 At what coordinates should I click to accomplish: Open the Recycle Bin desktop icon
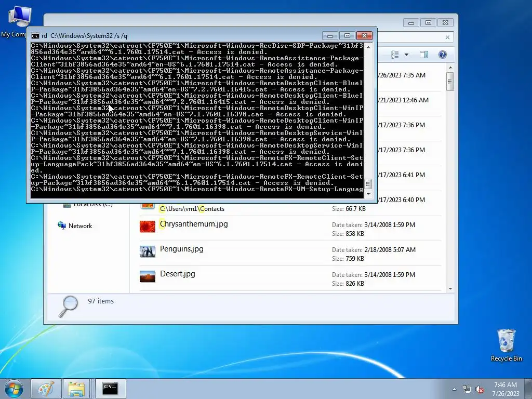[506, 345]
